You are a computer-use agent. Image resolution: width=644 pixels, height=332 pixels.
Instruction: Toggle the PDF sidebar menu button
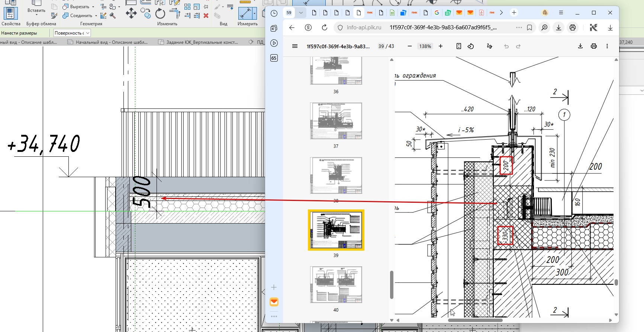pos(295,46)
